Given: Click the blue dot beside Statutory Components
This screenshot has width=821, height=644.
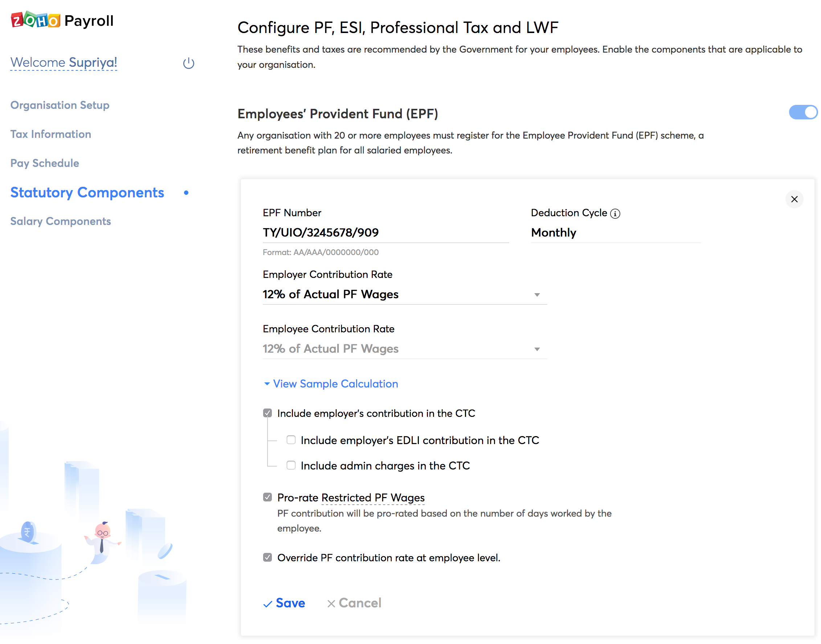Looking at the screenshot, I should pos(186,193).
